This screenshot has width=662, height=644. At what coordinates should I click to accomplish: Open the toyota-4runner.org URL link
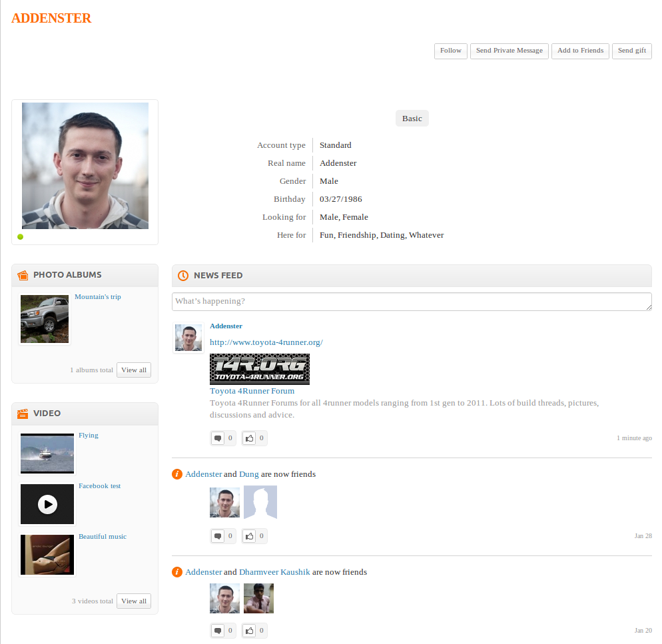pyautogui.click(x=266, y=342)
